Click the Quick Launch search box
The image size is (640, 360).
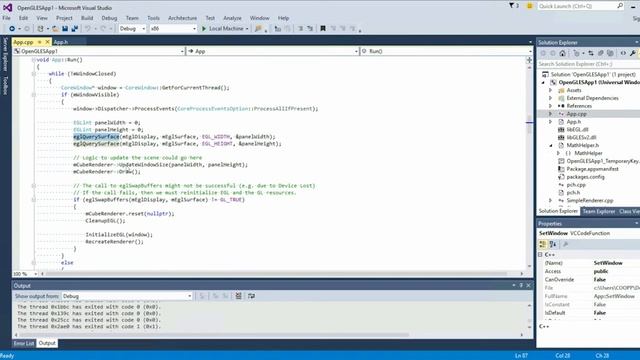tap(580, 6)
